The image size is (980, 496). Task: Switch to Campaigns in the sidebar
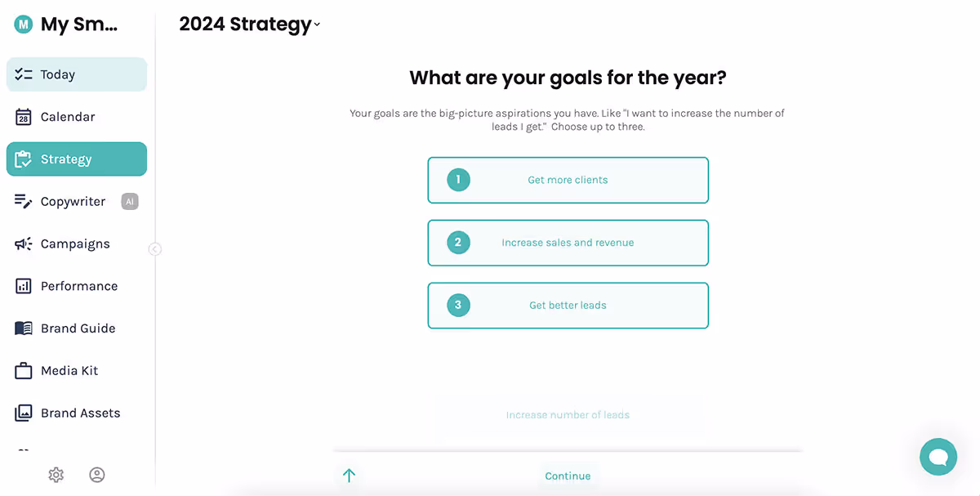point(75,244)
